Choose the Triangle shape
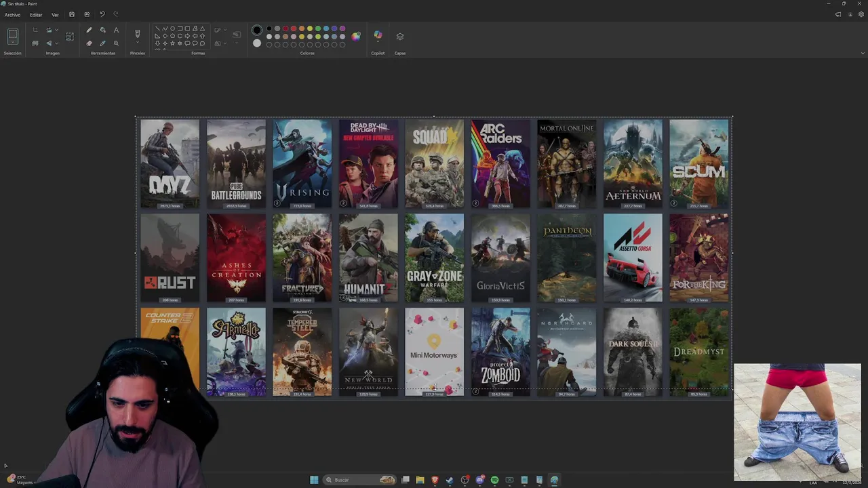Viewport: 868px width, 488px height. [x=202, y=28]
